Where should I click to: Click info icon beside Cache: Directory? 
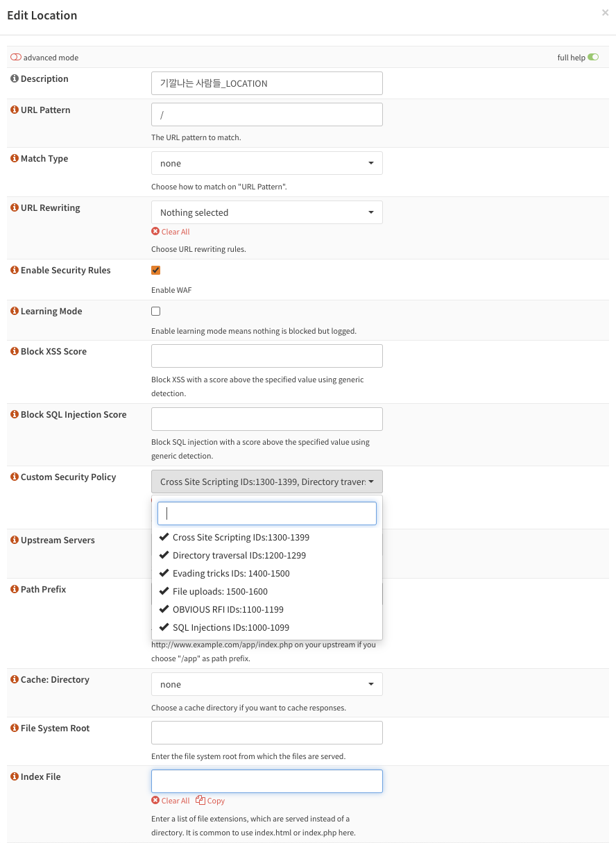(15, 680)
